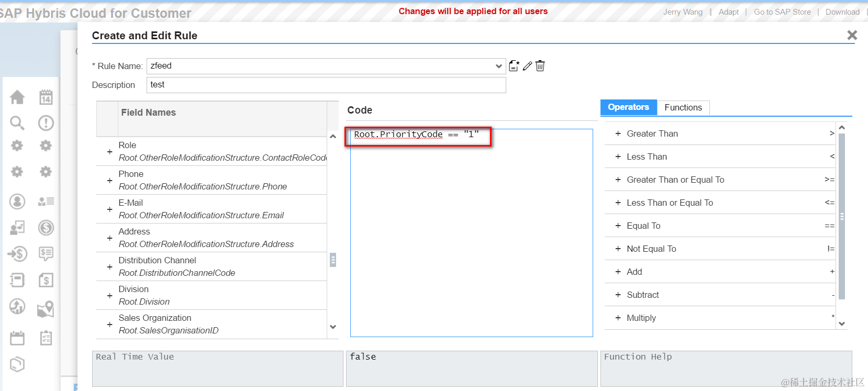Image resolution: width=868 pixels, height=391 pixels.
Task: Click the pencil edit rule icon
Action: [527, 66]
